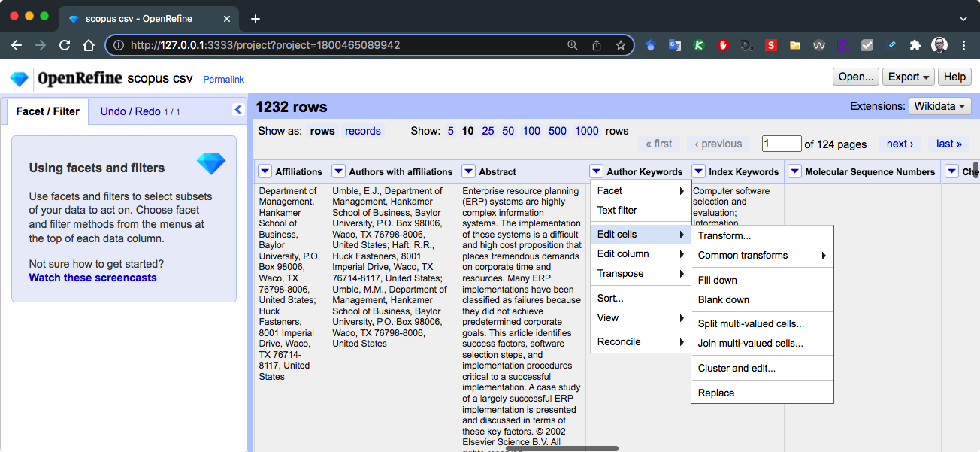The image size is (980, 452).
Task: Go to browser home page icon
Action: click(x=89, y=45)
